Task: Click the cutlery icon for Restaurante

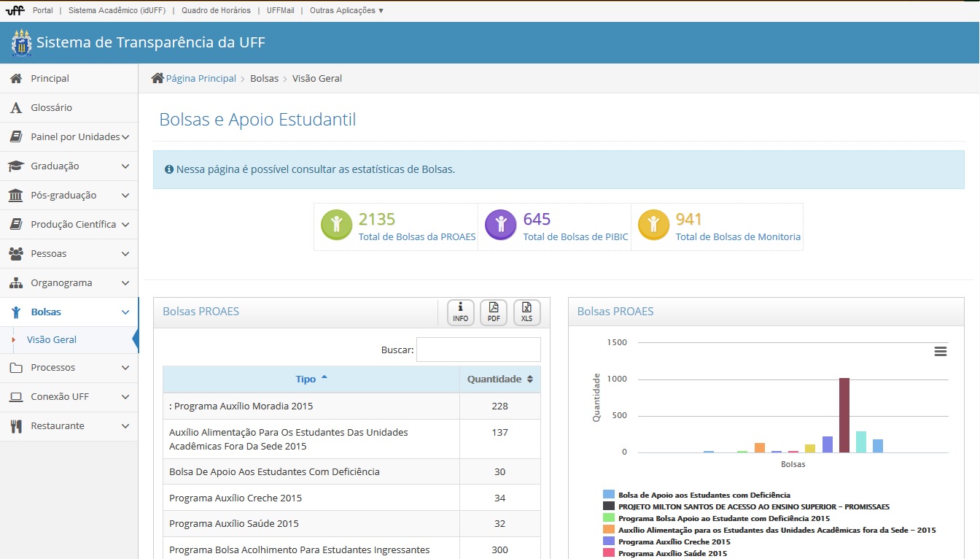Action: coord(16,426)
